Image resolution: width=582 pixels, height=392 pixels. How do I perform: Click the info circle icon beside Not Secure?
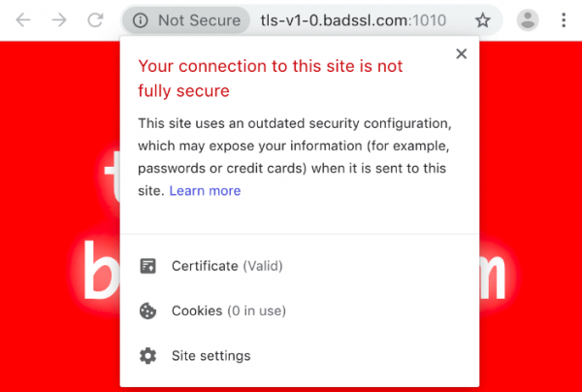coord(141,20)
